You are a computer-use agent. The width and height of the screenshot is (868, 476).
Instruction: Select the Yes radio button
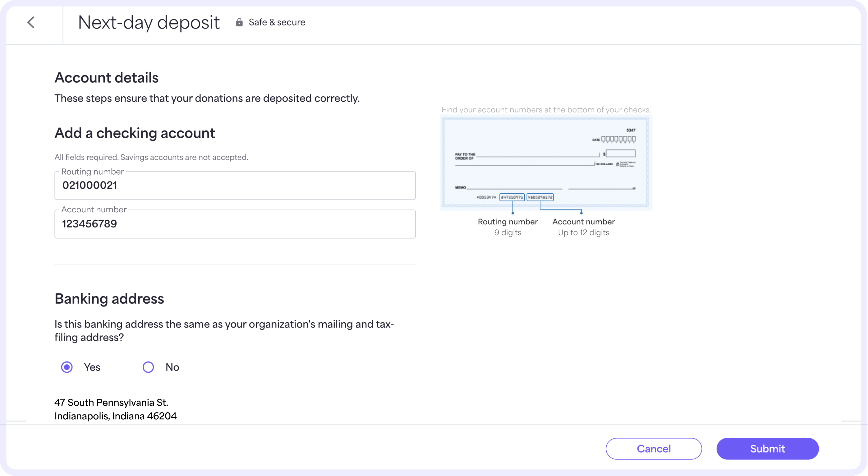pos(67,367)
